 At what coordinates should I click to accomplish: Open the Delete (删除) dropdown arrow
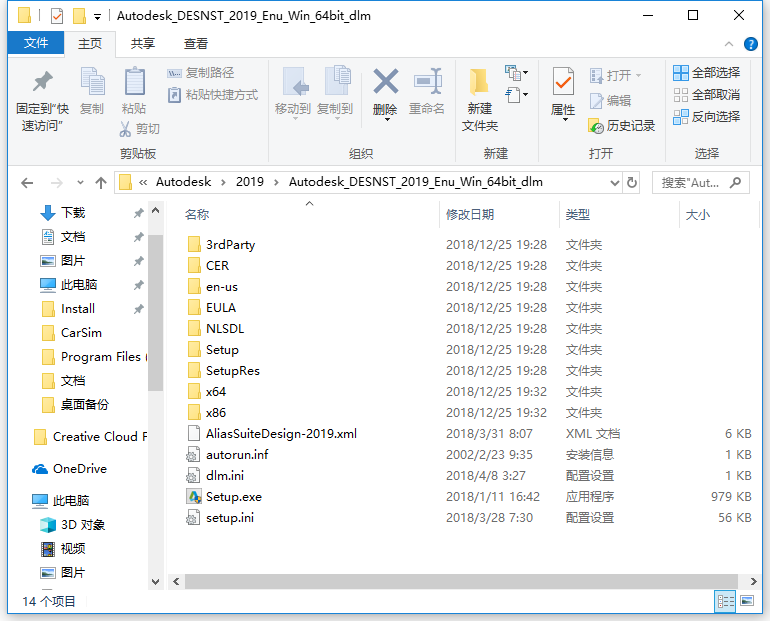click(x=387, y=119)
